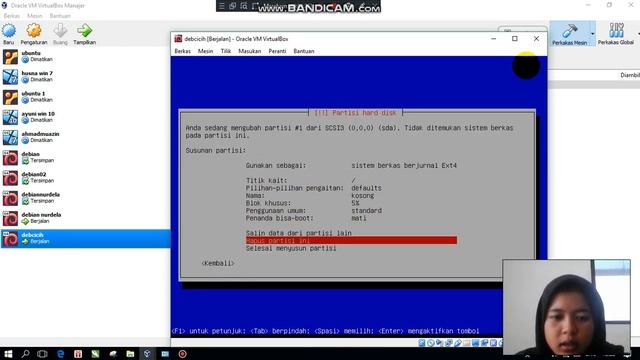
Task: Select the ayumi win 10 VM
Action: [85, 117]
